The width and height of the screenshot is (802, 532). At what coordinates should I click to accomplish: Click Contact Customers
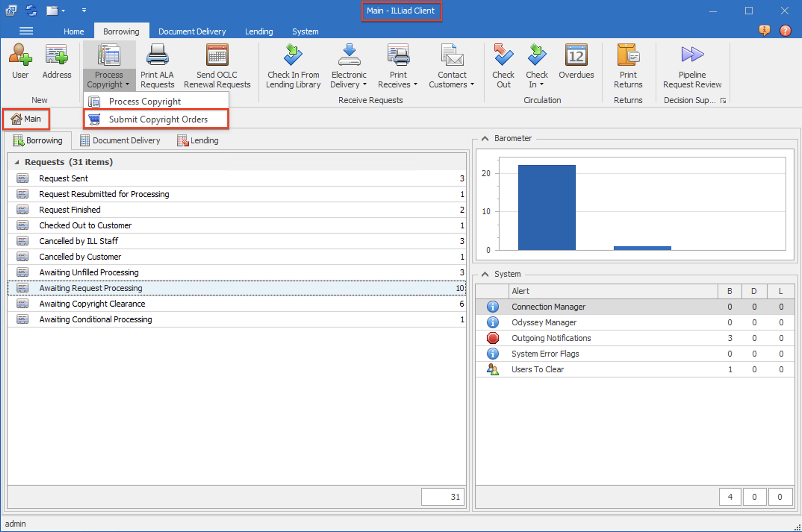451,65
